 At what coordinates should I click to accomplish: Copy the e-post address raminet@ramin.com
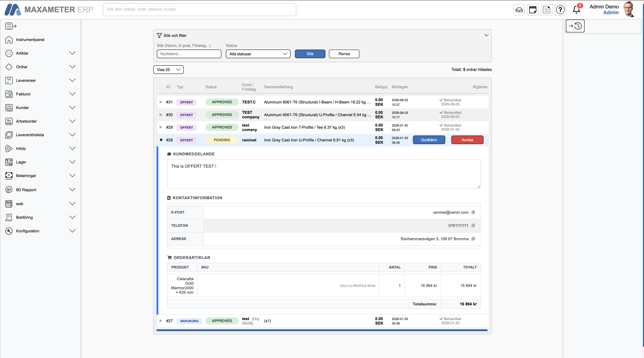[x=473, y=212]
